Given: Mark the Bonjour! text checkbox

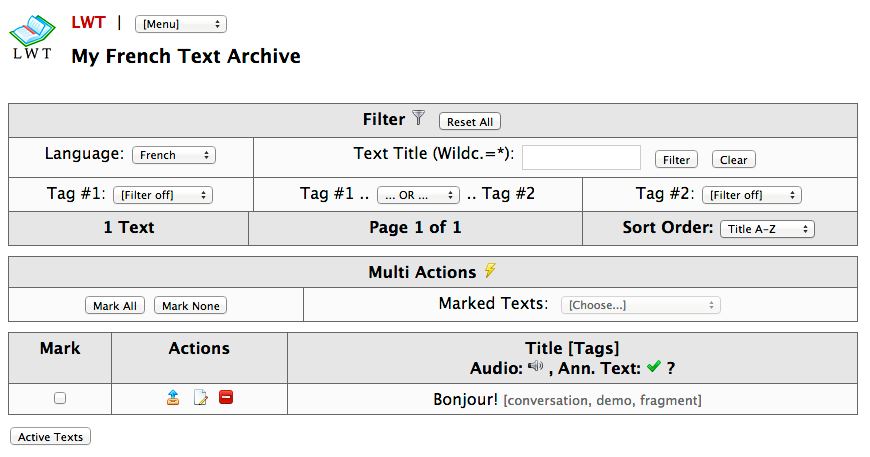Looking at the screenshot, I should pyautogui.click(x=60, y=398).
